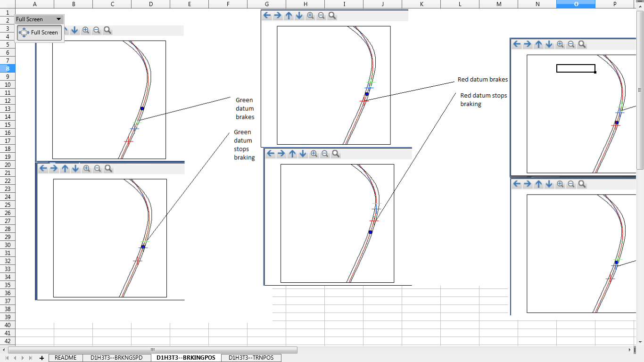Screen dimensions: 644x362
Task: Pan left in the bottom-right chart
Action: pos(517,184)
